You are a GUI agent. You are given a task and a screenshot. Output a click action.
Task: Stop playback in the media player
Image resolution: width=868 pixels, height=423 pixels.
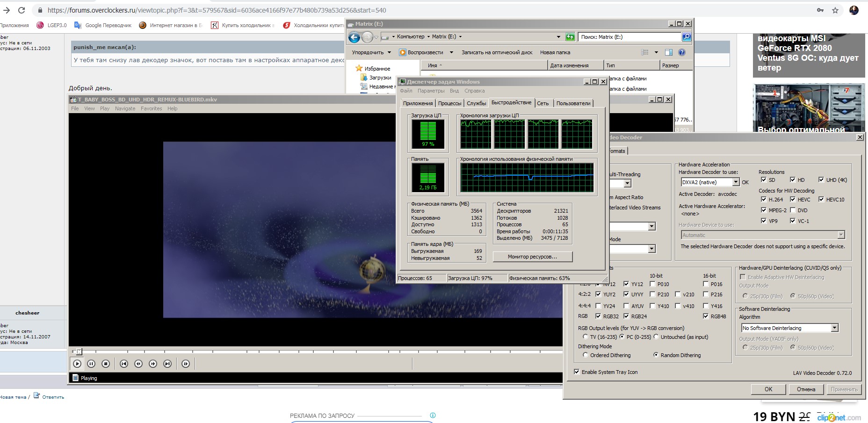point(106,364)
